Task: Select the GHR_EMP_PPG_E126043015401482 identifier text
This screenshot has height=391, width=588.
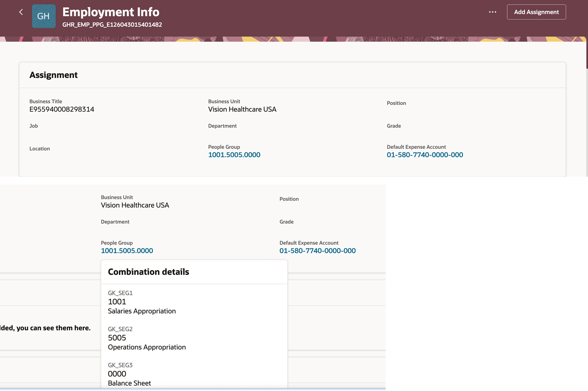Action: [x=112, y=25]
